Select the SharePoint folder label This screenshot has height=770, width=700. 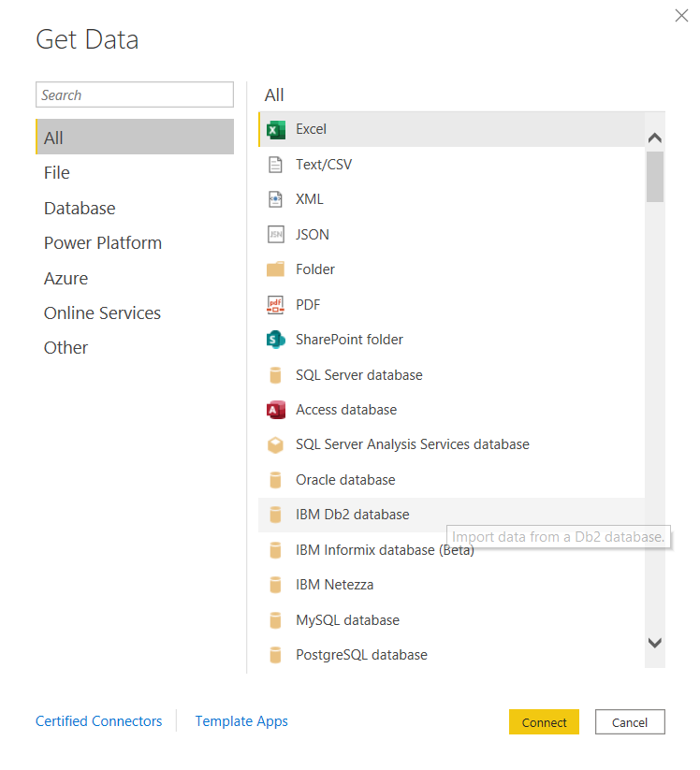(x=349, y=340)
